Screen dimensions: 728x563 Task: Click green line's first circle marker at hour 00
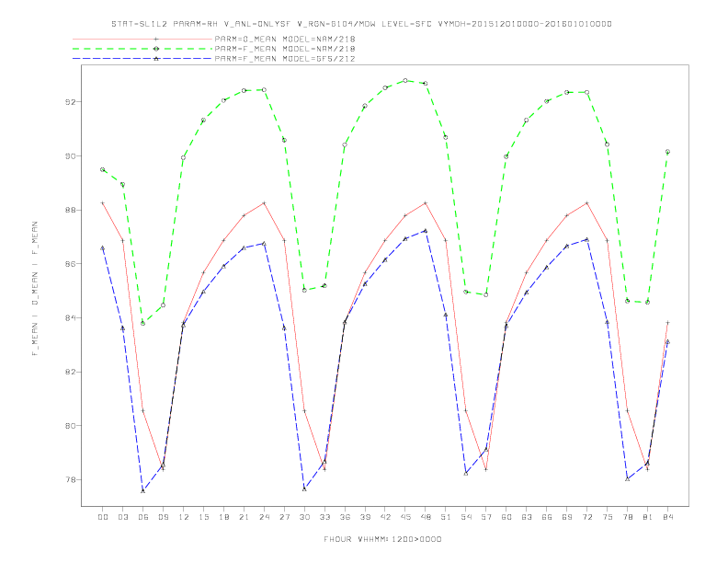[x=103, y=169]
